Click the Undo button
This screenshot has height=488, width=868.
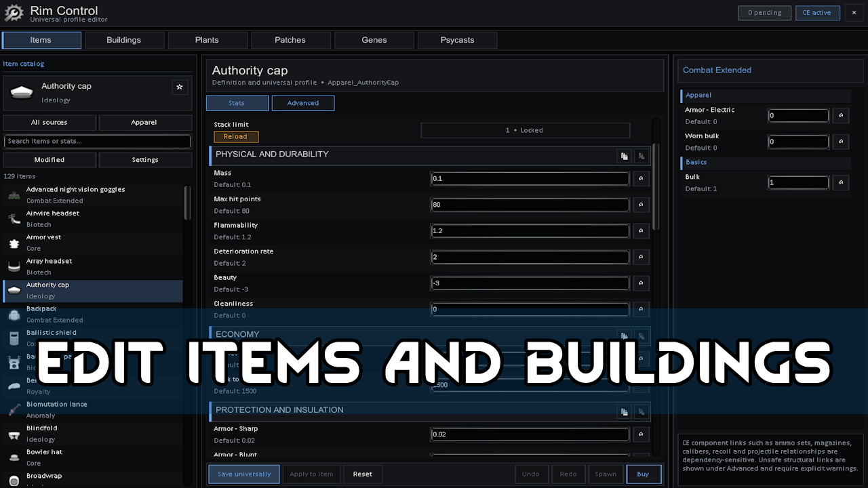531,474
